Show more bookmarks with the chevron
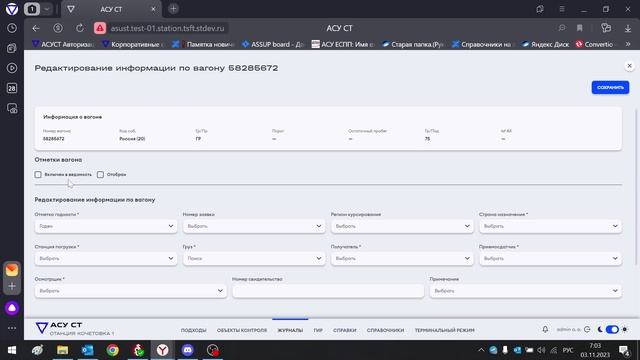Viewport: 640px width, 360px height. (628, 44)
